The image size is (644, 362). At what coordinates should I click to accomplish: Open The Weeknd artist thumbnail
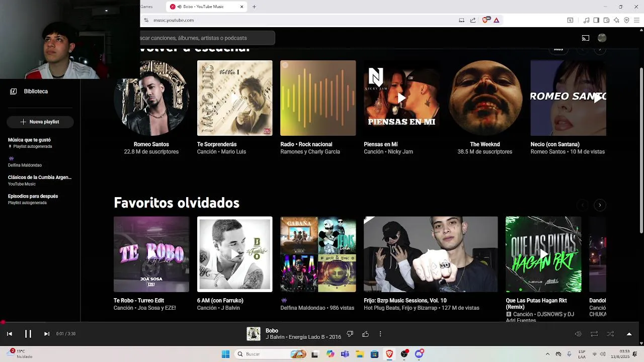485,98
